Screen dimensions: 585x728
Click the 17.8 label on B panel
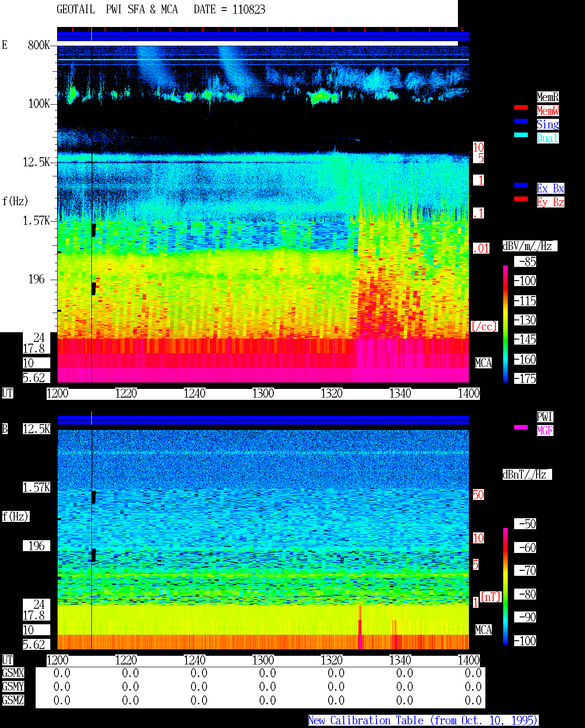(x=34, y=615)
